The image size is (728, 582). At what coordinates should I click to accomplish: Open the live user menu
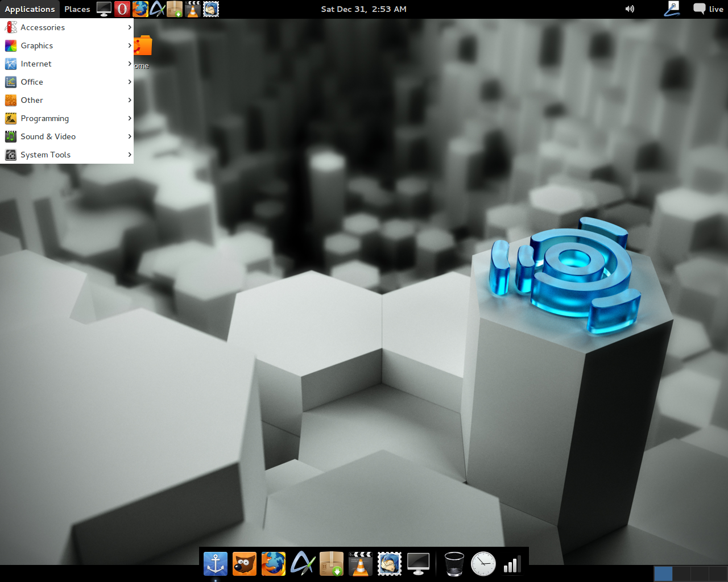coord(709,9)
